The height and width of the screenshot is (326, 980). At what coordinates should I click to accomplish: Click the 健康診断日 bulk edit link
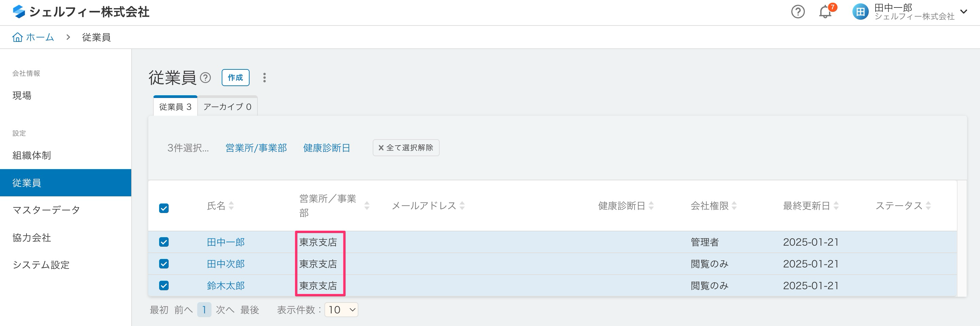[326, 148]
